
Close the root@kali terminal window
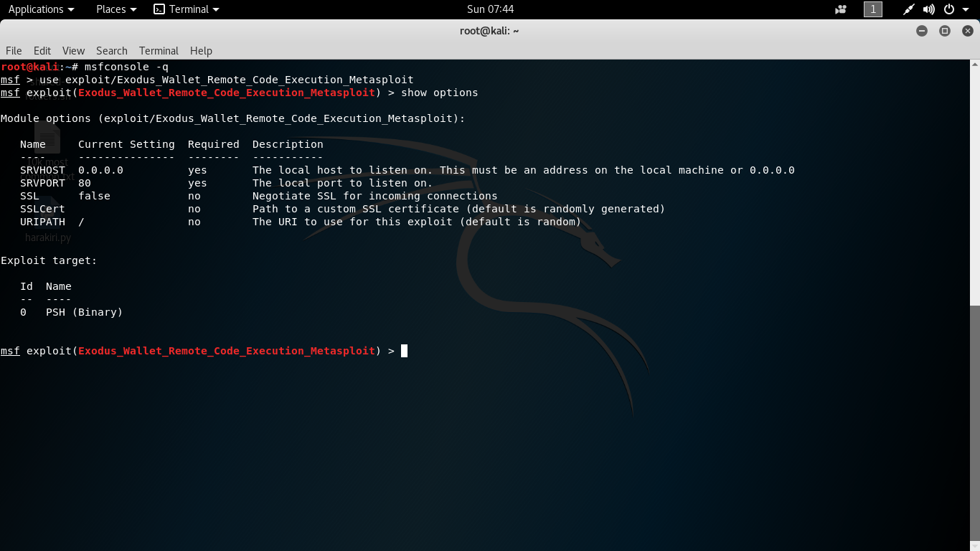[x=968, y=31]
